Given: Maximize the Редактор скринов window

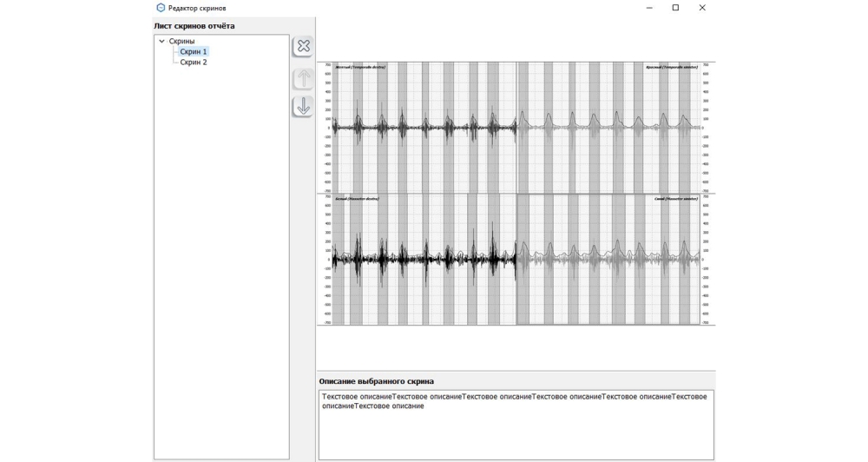Looking at the screenshot, I should 675,8.
